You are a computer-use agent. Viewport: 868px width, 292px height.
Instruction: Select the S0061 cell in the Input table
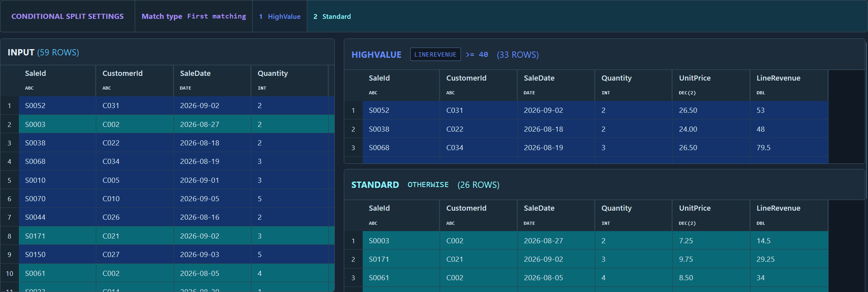coord(57,273)
